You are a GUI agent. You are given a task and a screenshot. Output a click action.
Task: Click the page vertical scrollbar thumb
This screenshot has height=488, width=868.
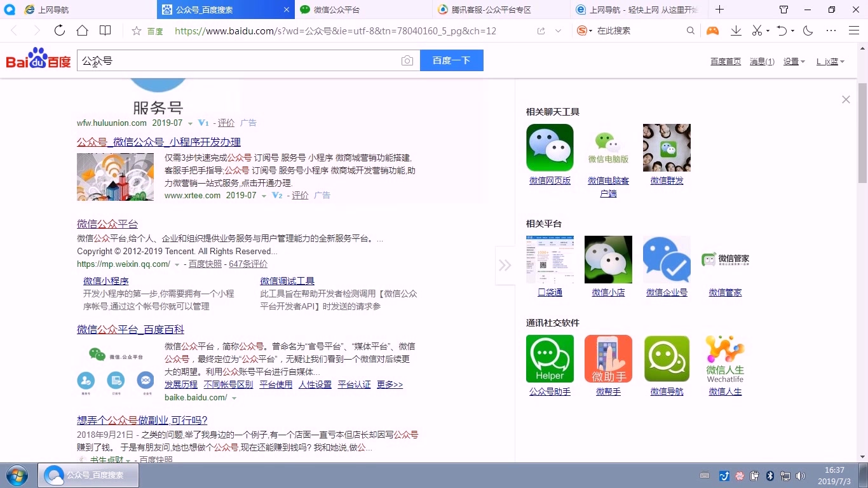(862, 132)
